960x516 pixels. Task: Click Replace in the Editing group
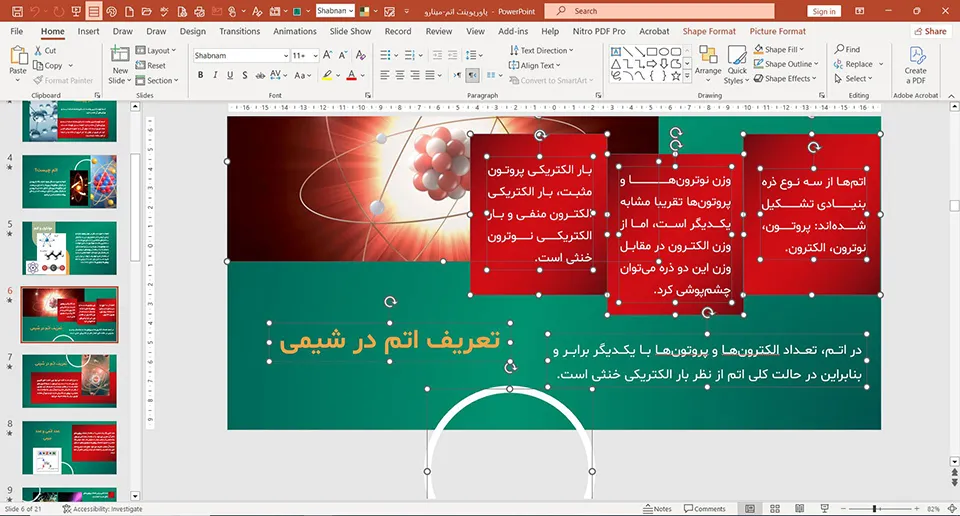[x=858, y=64]
